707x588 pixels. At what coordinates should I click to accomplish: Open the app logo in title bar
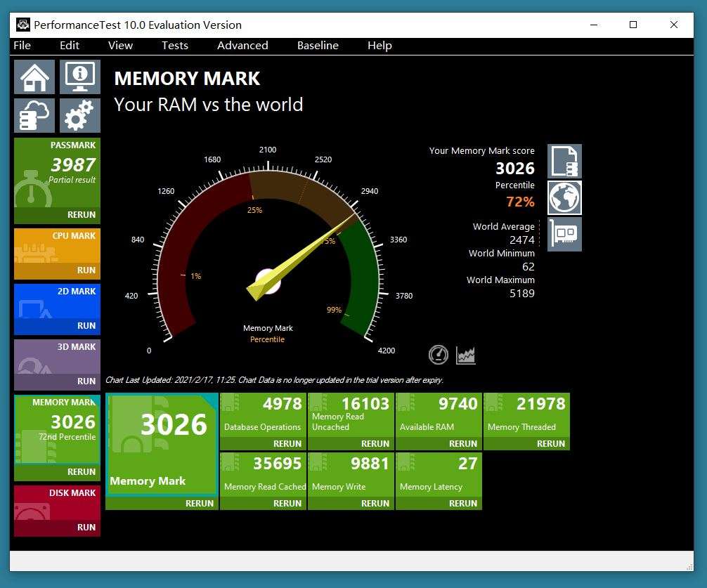point(23,25)
